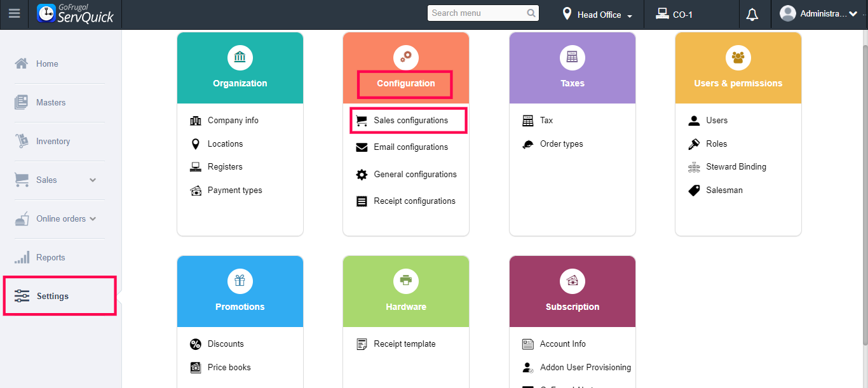
Task: Open Users link
Action: (717, 121)
